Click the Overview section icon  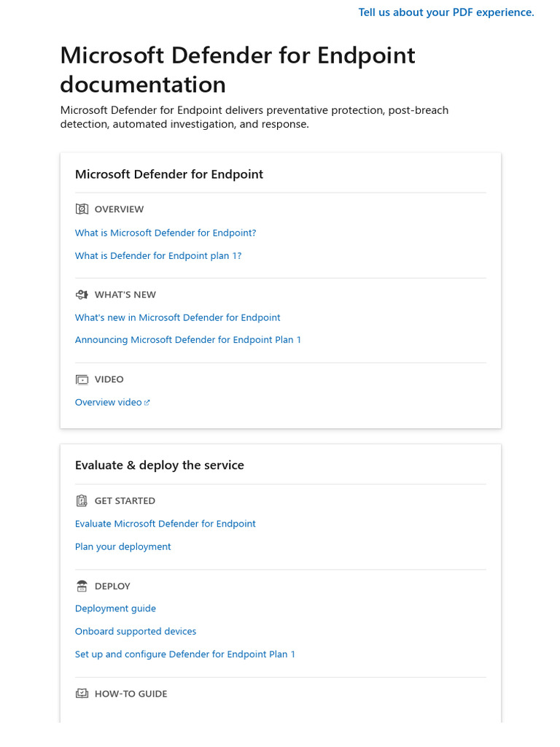[x=82, y=209]
